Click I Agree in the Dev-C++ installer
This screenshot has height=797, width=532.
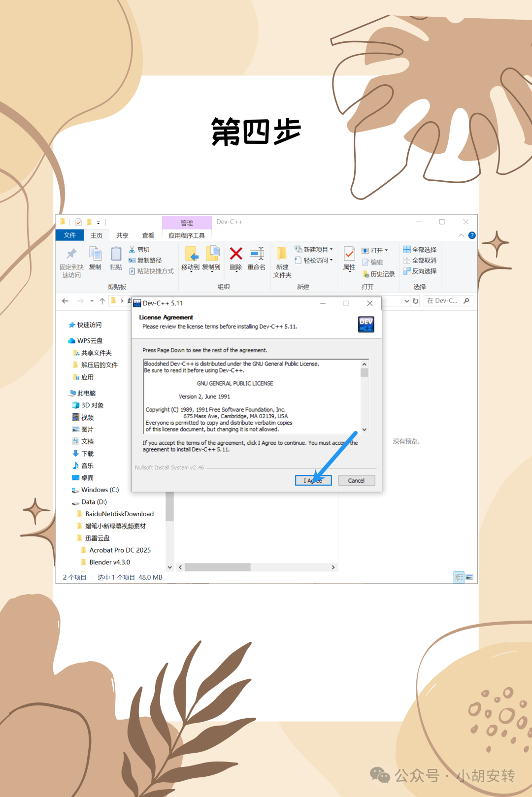[313, 480]
